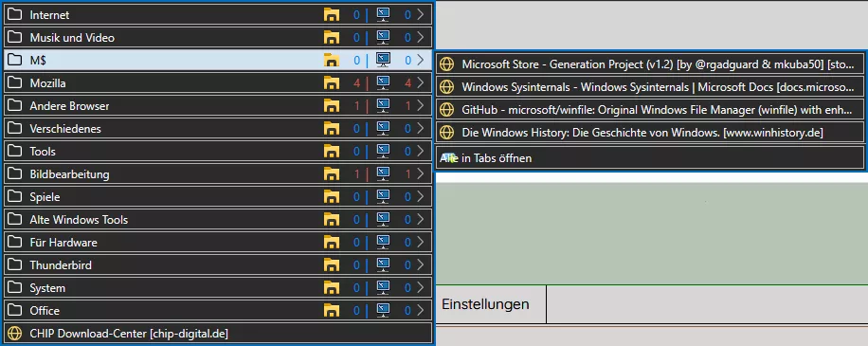Click globe icon next to CHIP Download-Center

tap(14, 334)
